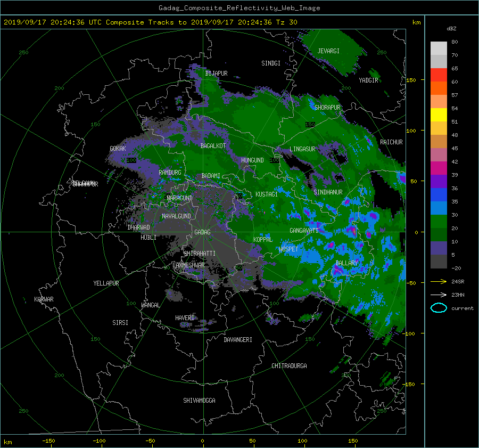This screenshot has height=448, width=479.
Task: Select the HOSPET label
Action: click(x=288, y=249)
